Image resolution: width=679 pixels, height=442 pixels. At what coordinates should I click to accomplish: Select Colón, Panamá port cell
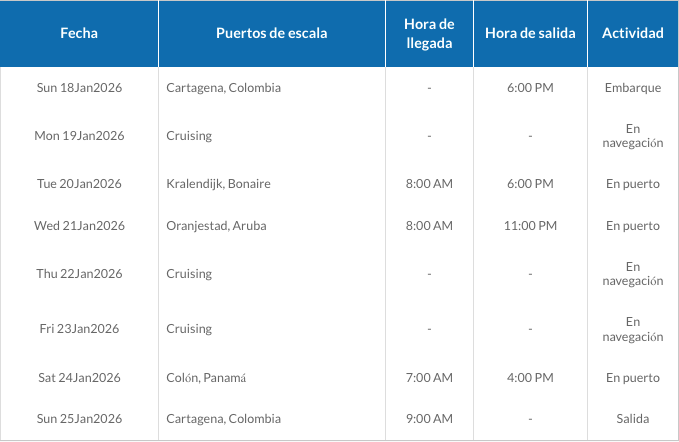click(x=206, y=378)
